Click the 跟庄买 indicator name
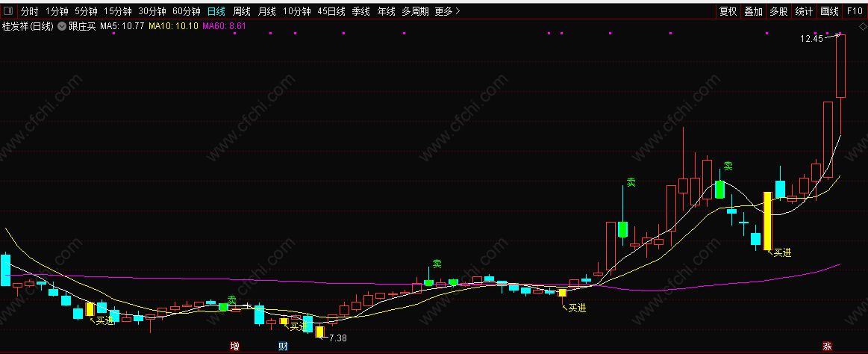This screenshot has width=868, height=354. 82,25
